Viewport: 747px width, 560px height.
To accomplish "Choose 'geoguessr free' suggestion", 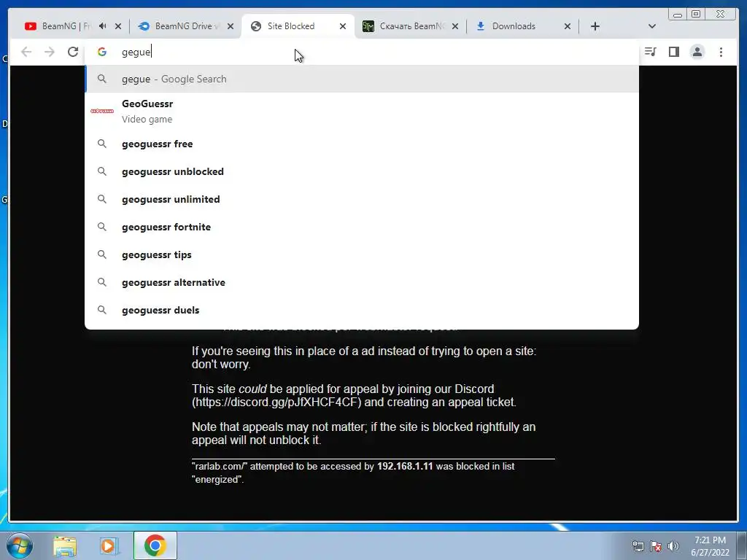I will (362, 144).
